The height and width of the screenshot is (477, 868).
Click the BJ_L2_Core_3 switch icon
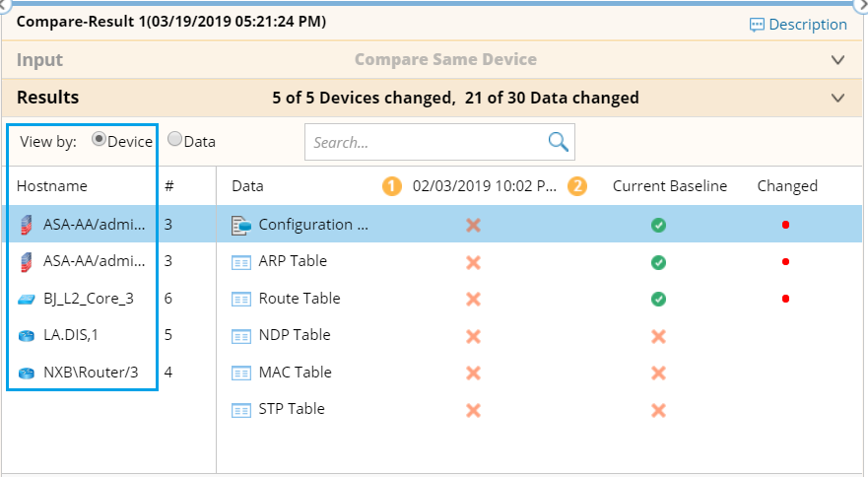(x=26, y=300)
